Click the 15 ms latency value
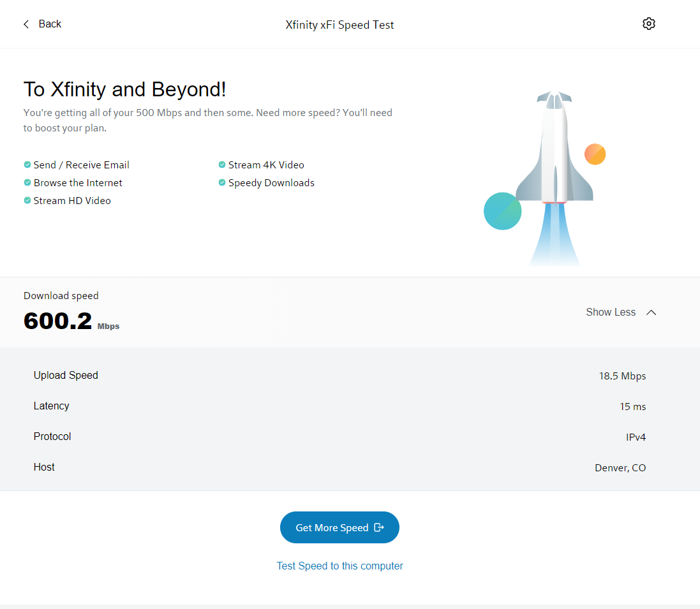Image resolution: width=700 pixels, height=609 pixels. [x=632, y=407]
